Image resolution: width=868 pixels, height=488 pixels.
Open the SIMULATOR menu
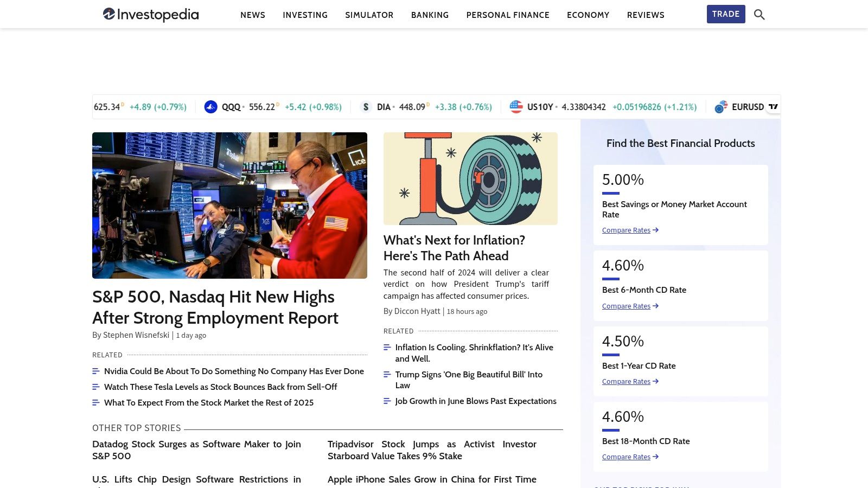(x=369, y=15)
